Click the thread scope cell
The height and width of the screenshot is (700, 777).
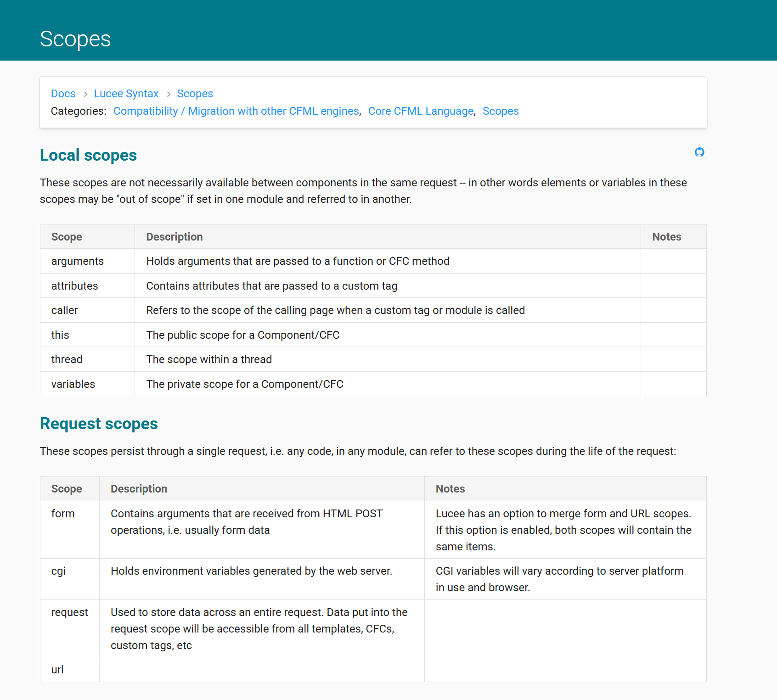[87, 359]
